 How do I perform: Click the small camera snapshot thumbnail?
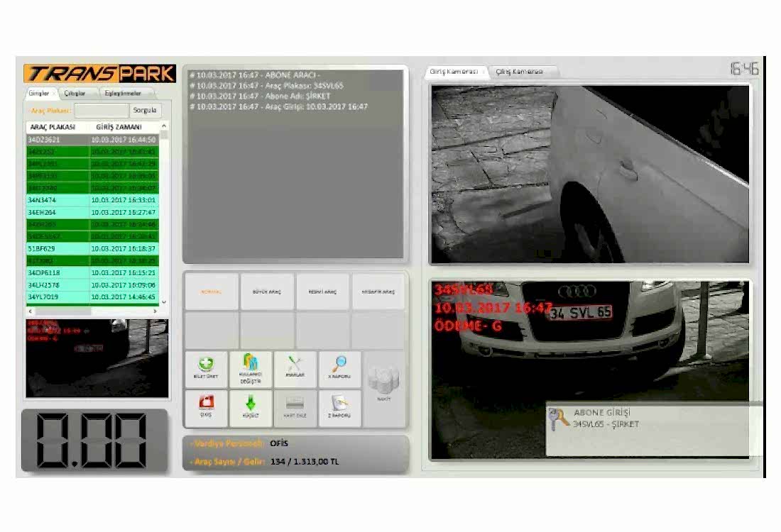click(x=97, y=358)
